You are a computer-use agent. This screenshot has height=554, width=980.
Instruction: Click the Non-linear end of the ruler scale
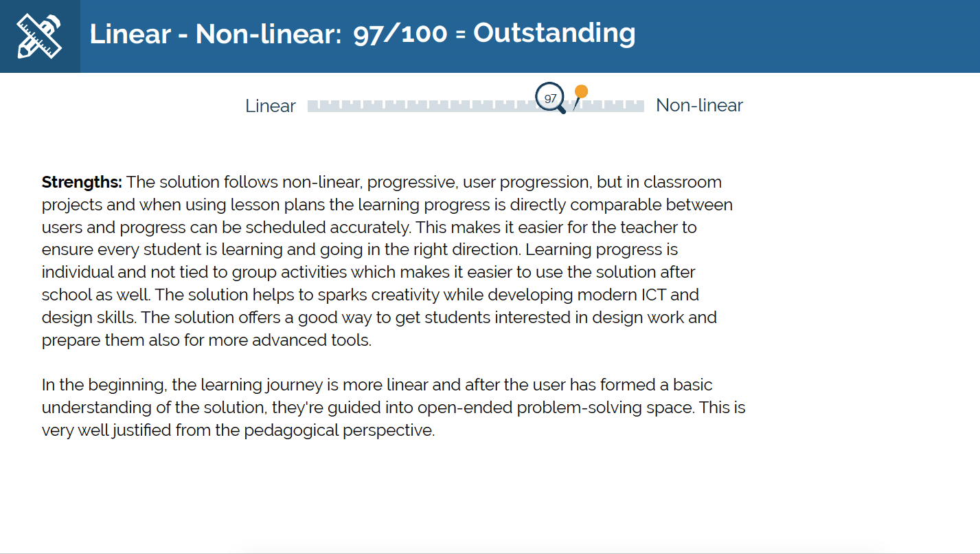click(639, 106)
